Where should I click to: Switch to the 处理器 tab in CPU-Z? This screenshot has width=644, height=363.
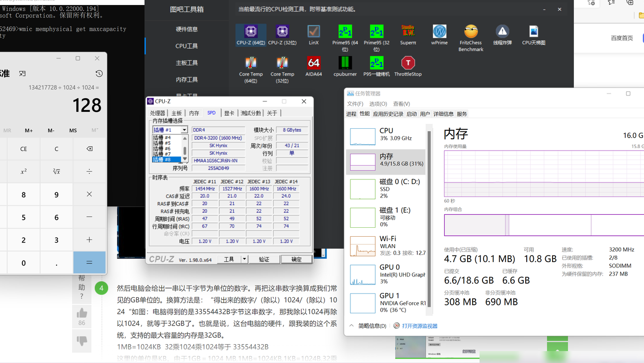point(158,113)
